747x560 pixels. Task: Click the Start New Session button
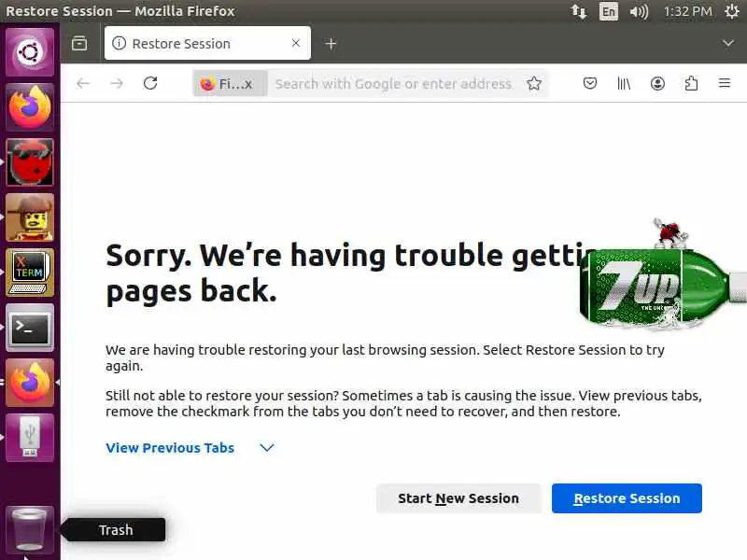[x=458, y=498]
